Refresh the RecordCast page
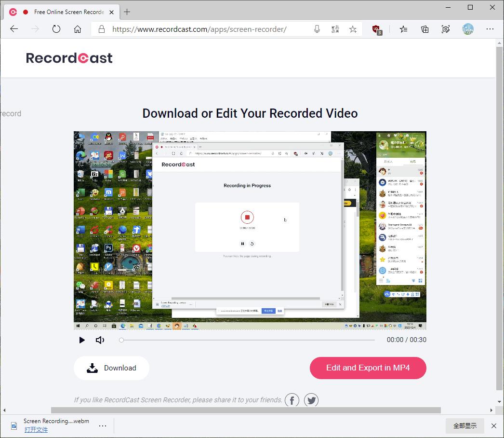 56,29
